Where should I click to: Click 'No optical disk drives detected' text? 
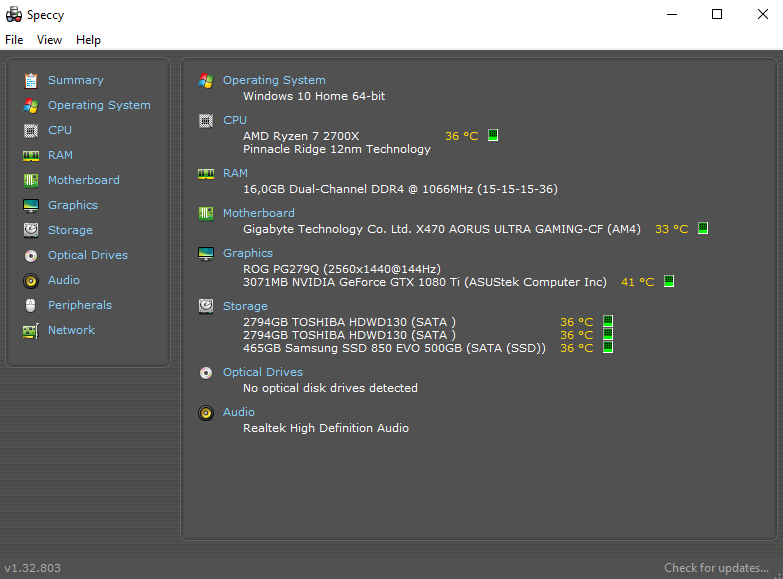click(x=331, y=388)
